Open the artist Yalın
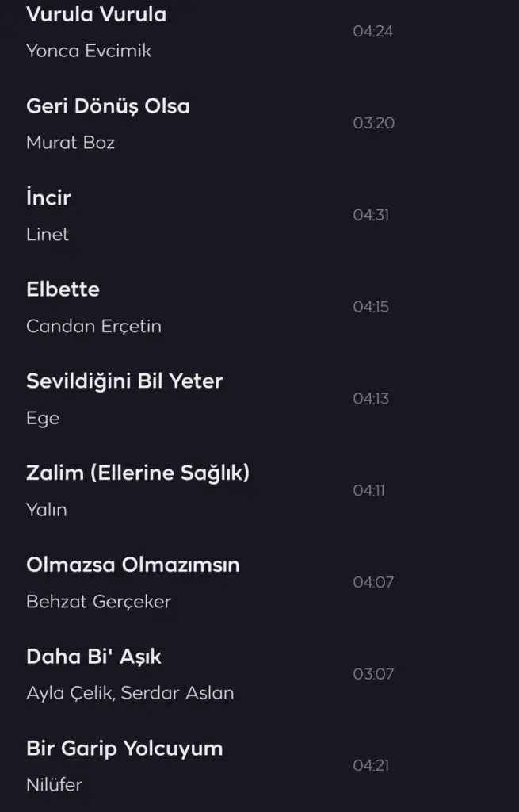This screenshot has width=519, height=812. point(46,510)
